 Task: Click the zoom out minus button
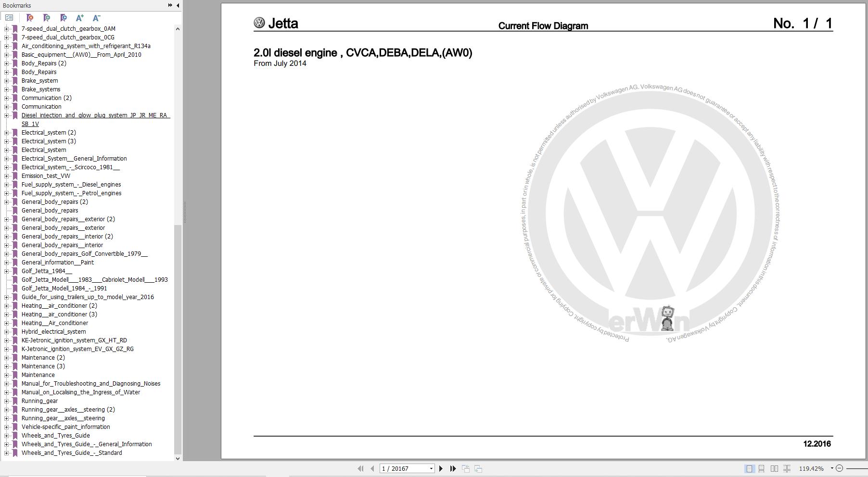pos(839,468)
